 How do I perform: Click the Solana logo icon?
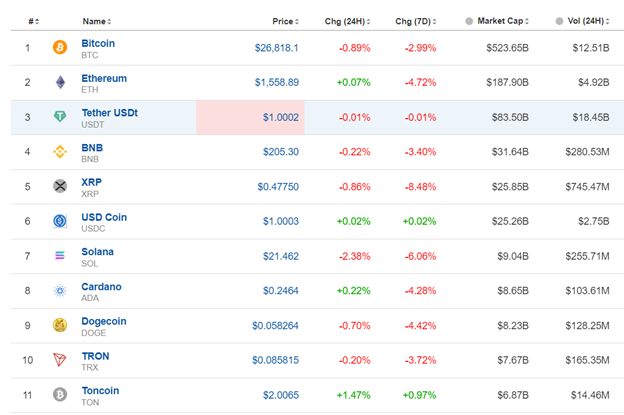(x=59, y=256)
